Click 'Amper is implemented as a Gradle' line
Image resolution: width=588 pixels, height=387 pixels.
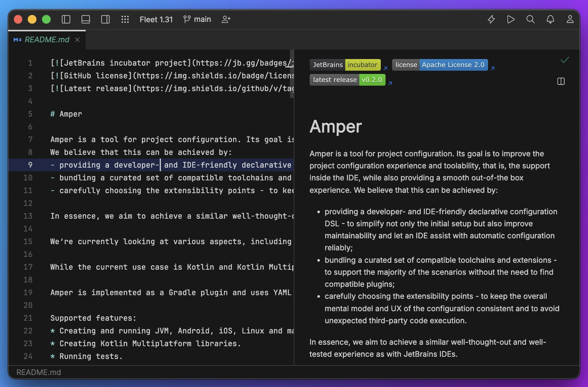pyautogui.click(x=171, y=293)
